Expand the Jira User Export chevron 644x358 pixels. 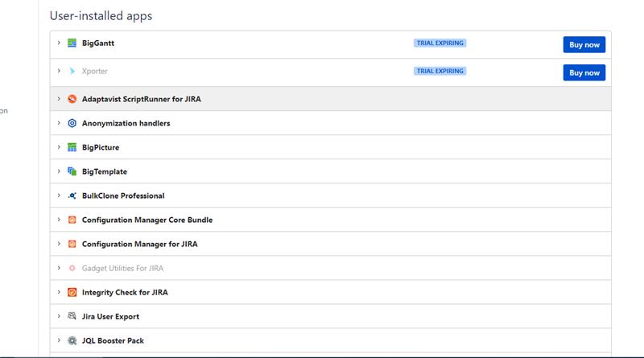59,316
